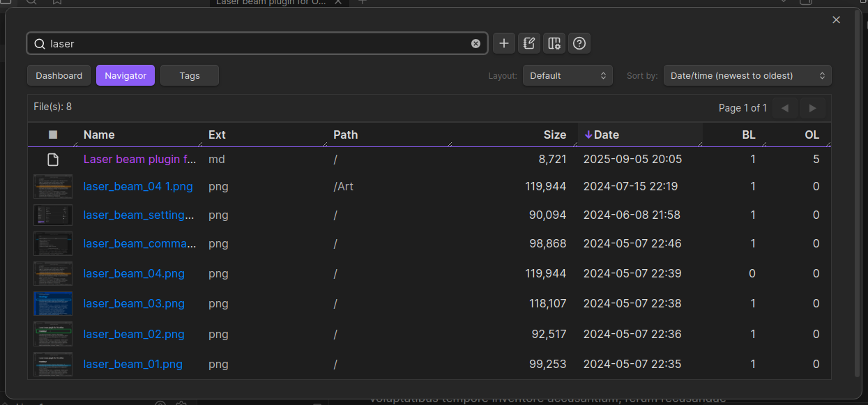Toggle selection of the Date sort direction arrow
Screen dimensions: 868x405
pos(590,135)
